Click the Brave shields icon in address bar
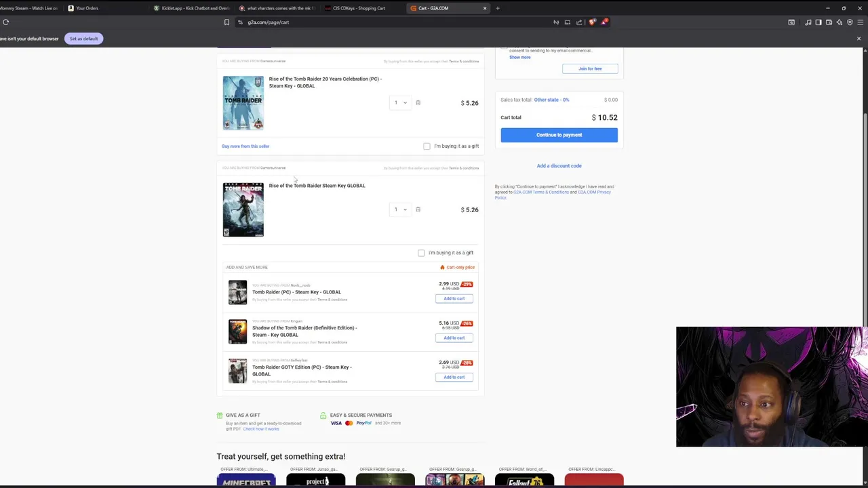The width and height of the screenshot is (868, 488). (x=592, y=22)
